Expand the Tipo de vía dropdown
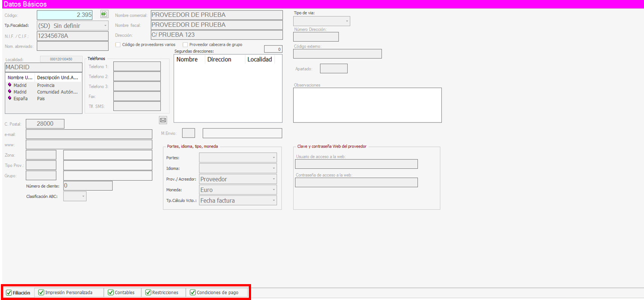Image resolution: width=644 pixels, height=300 pixels. pyautogui.click(x=347, y=21)
